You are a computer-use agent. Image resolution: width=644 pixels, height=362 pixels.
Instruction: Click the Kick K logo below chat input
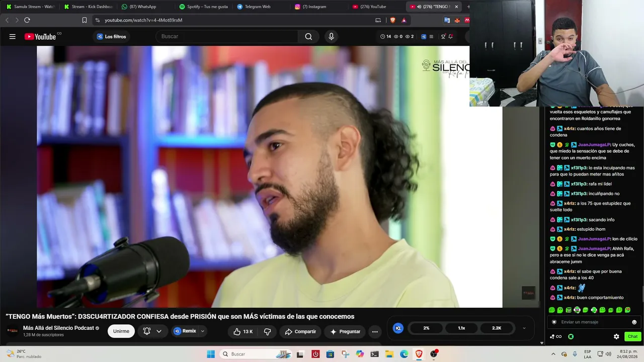click(x=571, y=336)
